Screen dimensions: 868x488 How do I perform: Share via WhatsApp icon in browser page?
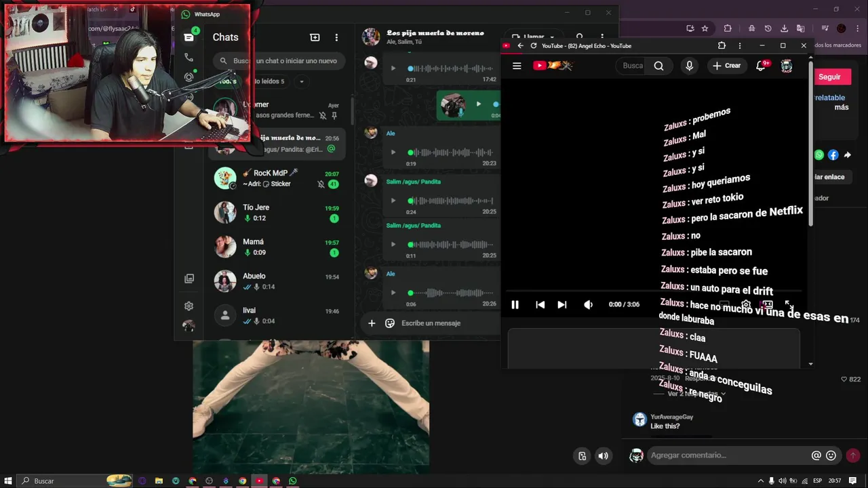[x=819, y=155]
